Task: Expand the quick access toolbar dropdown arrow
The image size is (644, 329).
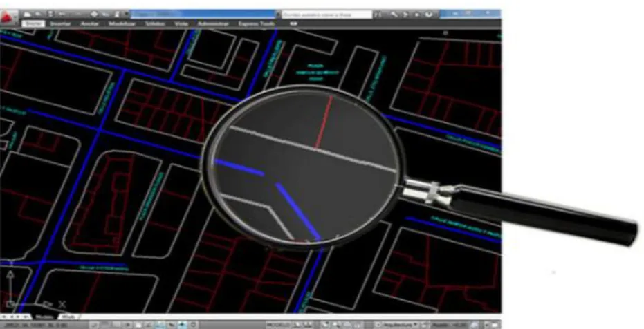Action: coord(126,14)
